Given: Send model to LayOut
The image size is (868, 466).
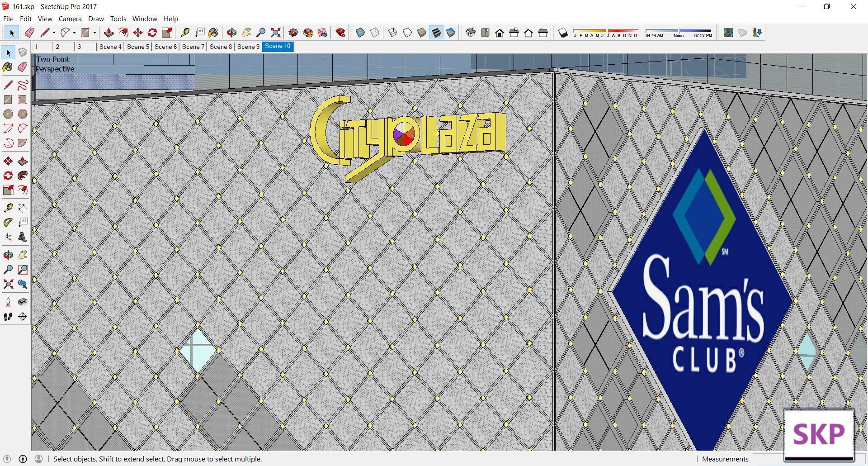Looking at the screenshot, I should pyautogui.click(x=322, y=33).
